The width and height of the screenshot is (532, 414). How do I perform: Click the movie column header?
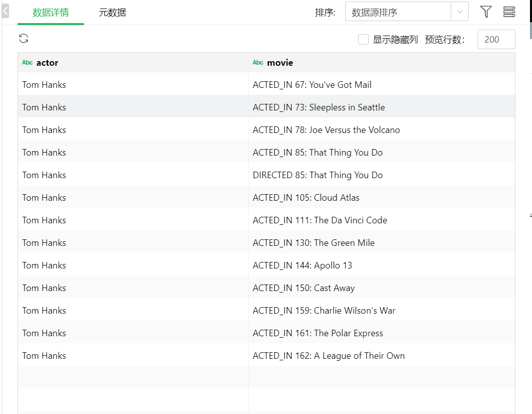tap(382, 62)
